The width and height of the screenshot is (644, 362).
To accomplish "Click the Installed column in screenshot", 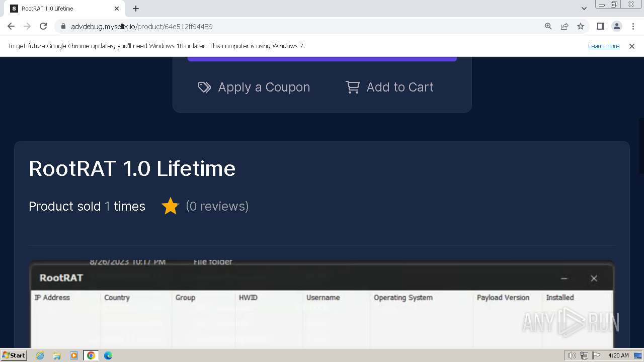I will coord(560,298).
